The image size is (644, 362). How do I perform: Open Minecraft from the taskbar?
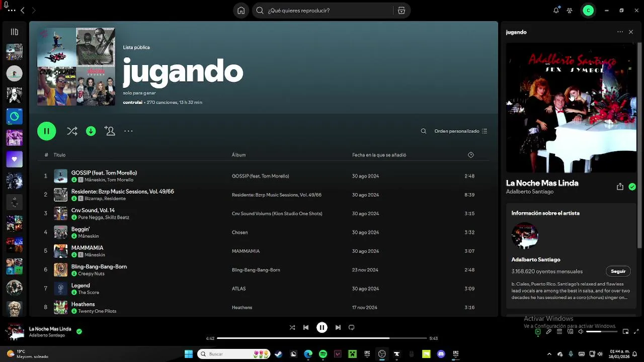(x=352, y=354)
